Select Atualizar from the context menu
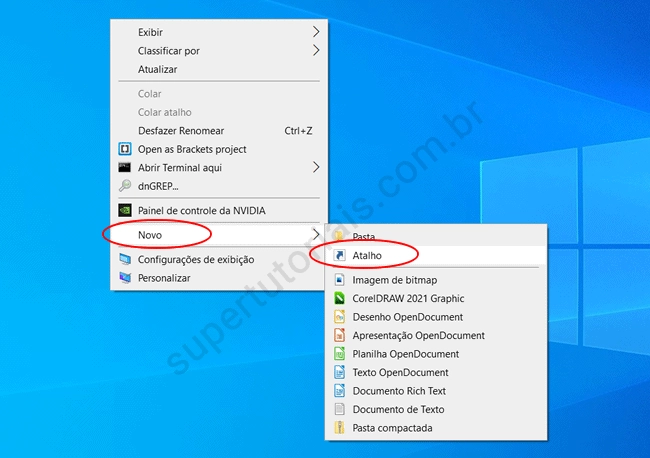 click(157, 69)
